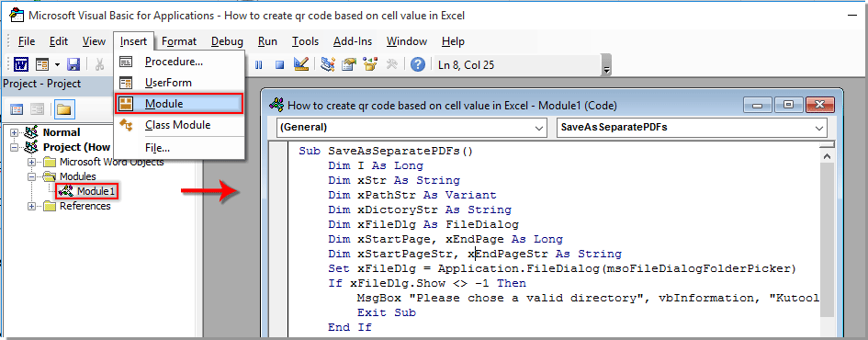Click the View Microsoft Word icon
Screen dimensions: 868x340
coord(21,65)
